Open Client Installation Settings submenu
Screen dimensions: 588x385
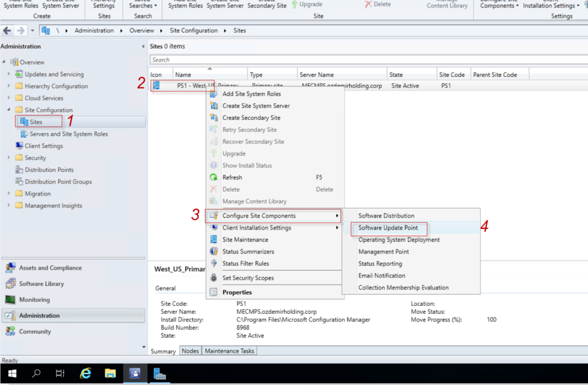[x=273, y=228]
